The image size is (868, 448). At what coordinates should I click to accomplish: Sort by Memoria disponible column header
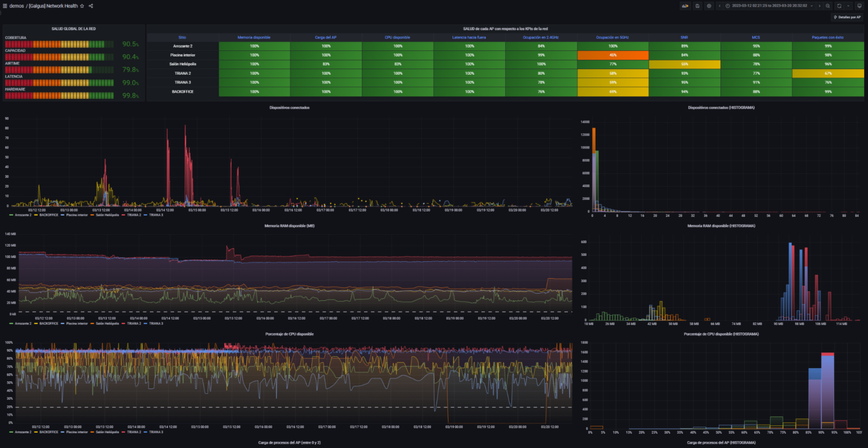click(x=254, y=37)
